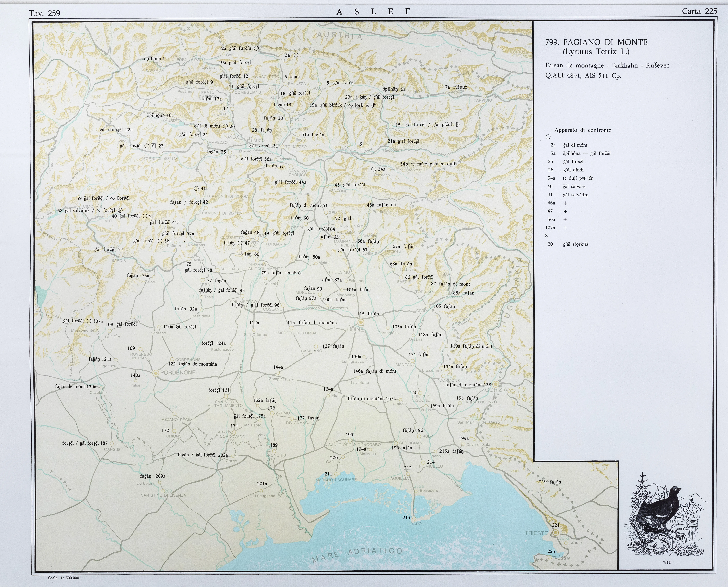The image size is (728, 587).
Task: Click the open circle beside point 3a
Action: 296,55
